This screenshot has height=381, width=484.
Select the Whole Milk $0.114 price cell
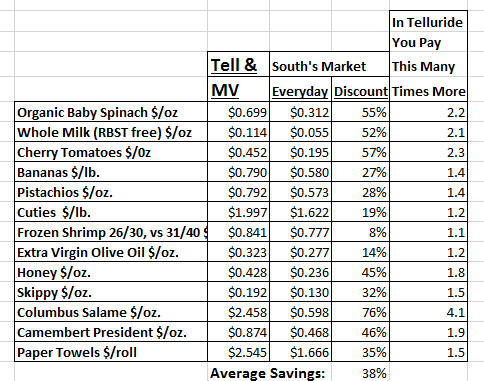238,132
